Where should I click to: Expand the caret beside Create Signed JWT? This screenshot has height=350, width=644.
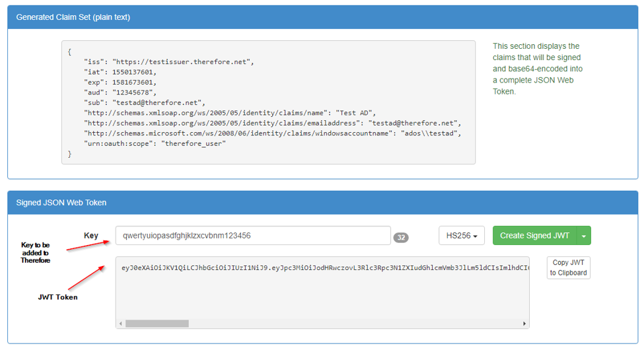click(584, 236)
